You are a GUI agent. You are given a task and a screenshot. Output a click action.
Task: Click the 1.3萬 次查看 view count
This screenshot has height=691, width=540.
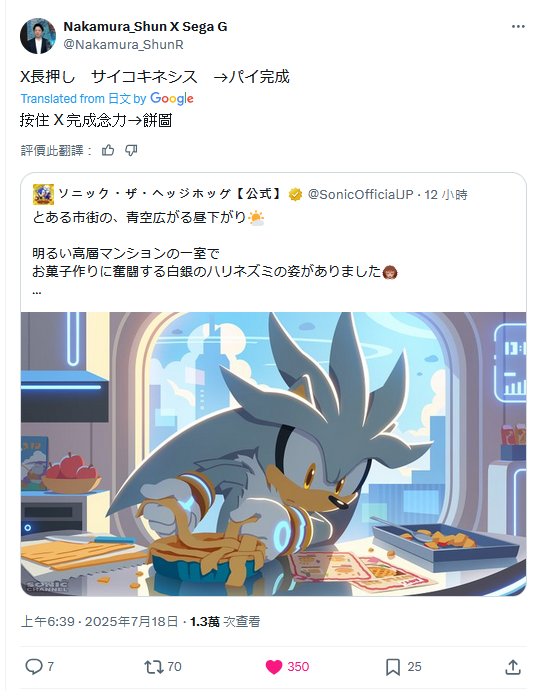coord(225,622)
